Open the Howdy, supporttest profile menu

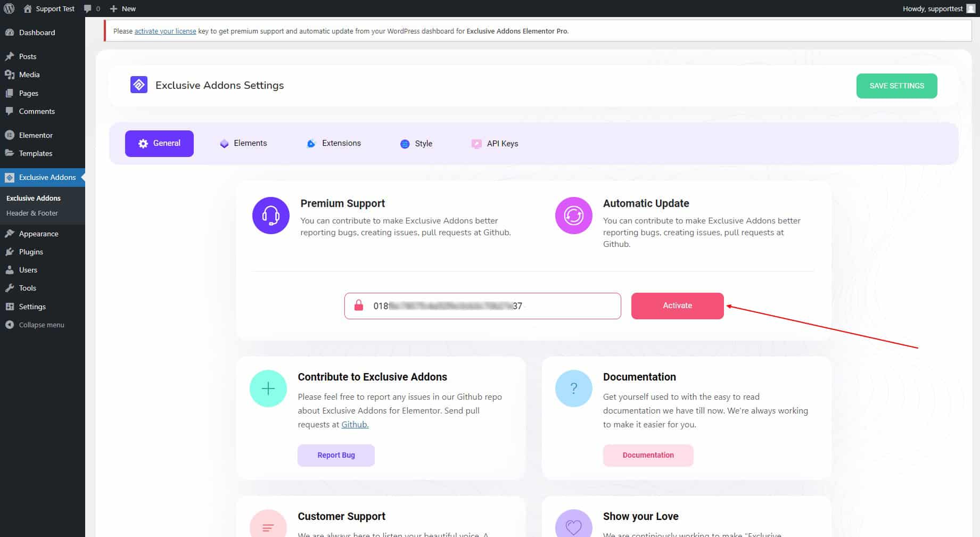[938, 9]
